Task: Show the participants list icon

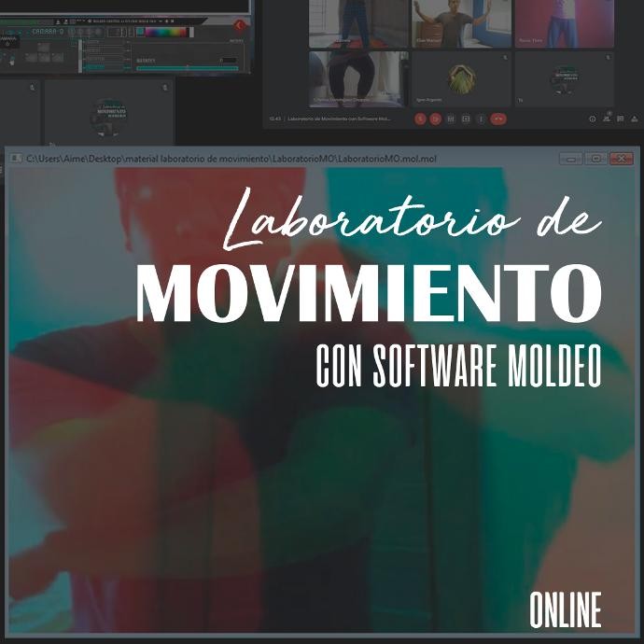Action: pos(607,119)
